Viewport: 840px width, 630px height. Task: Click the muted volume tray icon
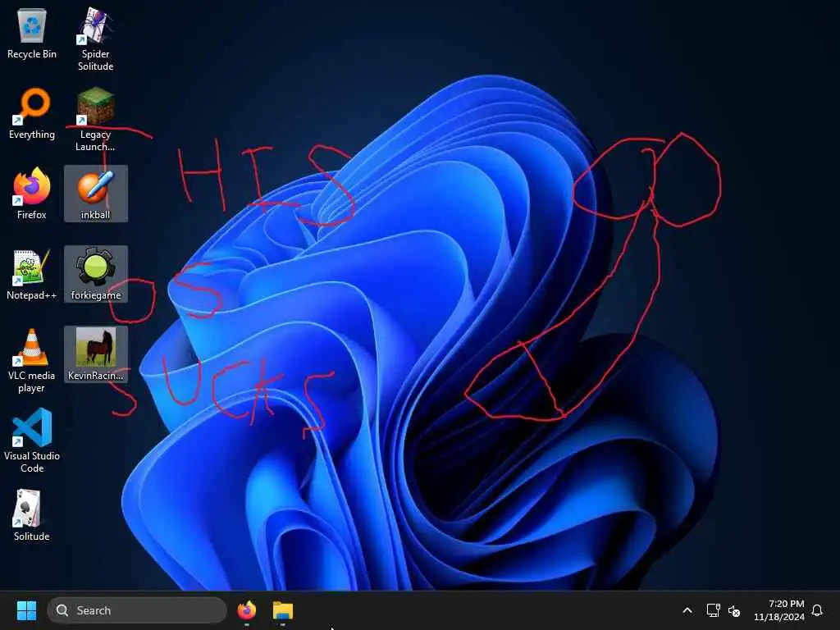pyautogui.click(x=734, y=610)
